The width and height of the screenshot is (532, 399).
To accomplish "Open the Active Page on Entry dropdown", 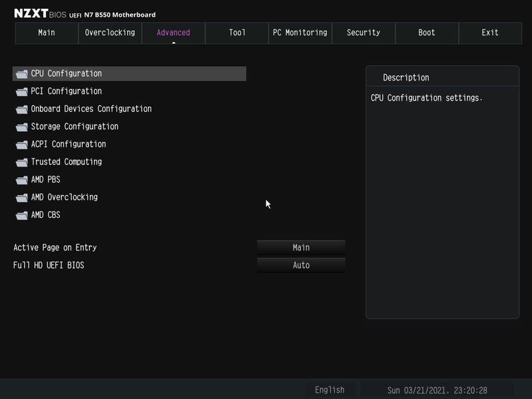I will point(301,248).
